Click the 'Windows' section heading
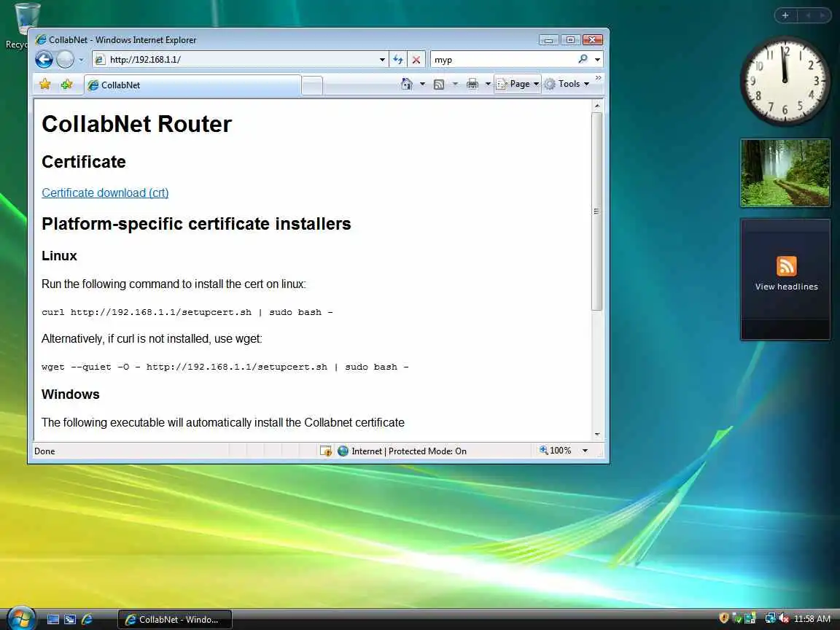The width and height of the screenshot is (840, 630). pos(71,394)
